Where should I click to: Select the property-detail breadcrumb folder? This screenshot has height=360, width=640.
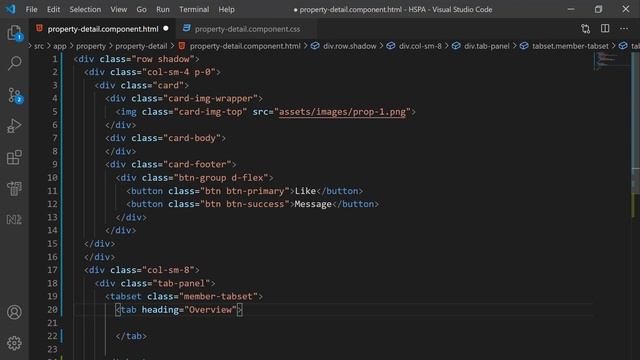(141, 46)
